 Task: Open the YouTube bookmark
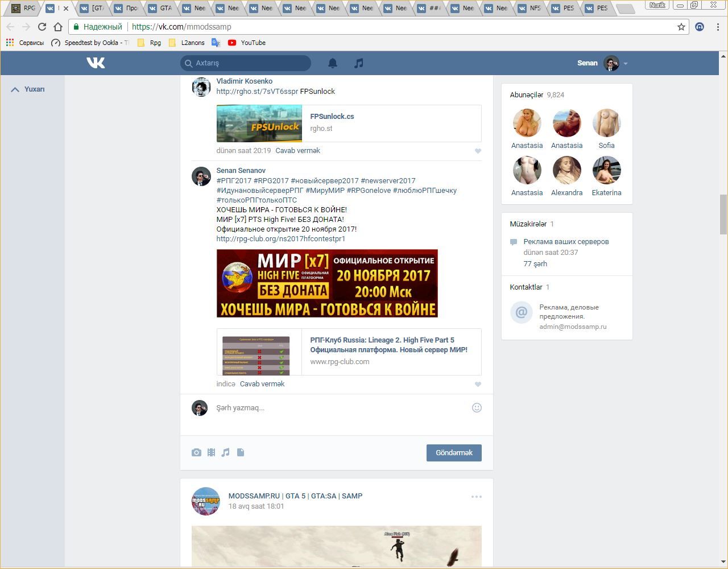(247, 43)
